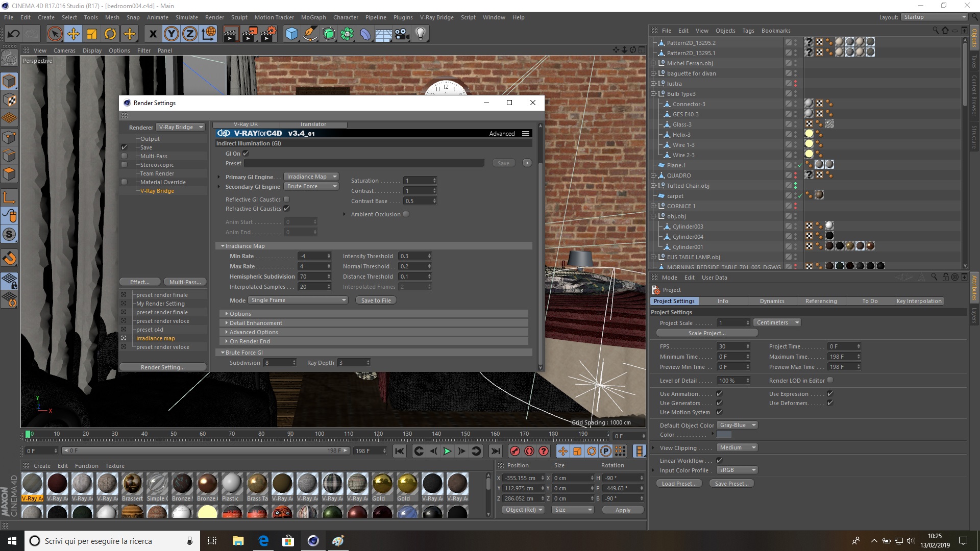The width and height of the screenshot is (980, 551).
Task: Select the Scale tool
Action: (92, 34)
